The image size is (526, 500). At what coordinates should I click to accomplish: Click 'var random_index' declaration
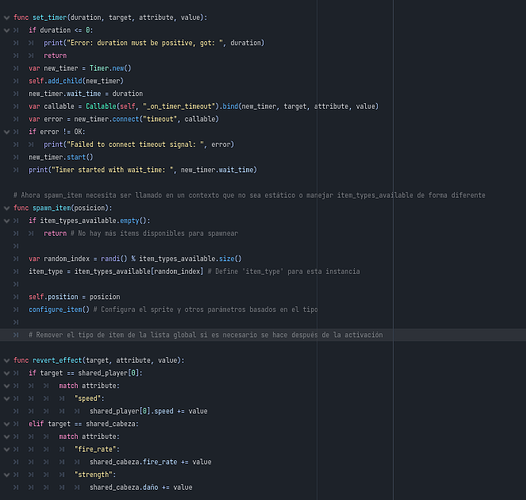59,259
